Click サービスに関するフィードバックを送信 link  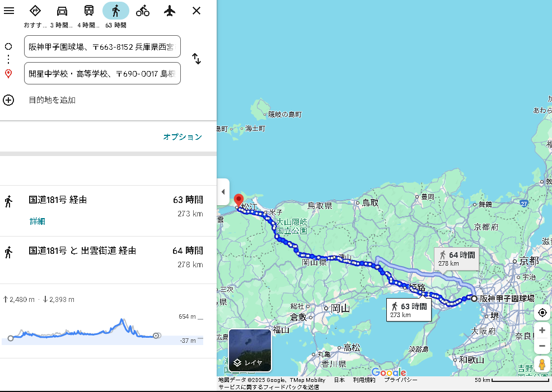268,387
